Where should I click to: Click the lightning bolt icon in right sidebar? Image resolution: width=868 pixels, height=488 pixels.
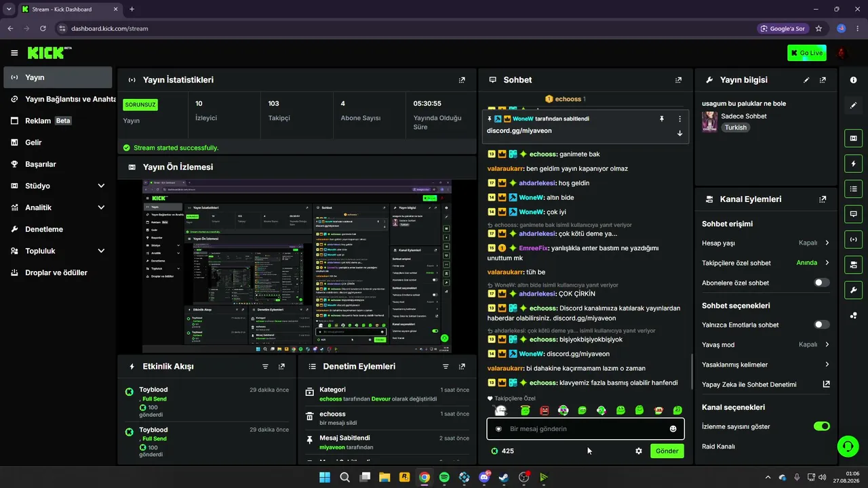(853, 164)
